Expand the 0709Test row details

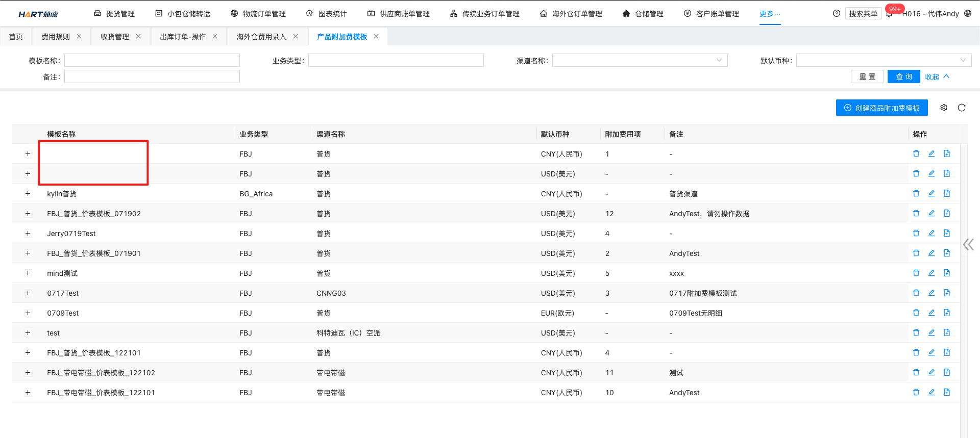28,313
